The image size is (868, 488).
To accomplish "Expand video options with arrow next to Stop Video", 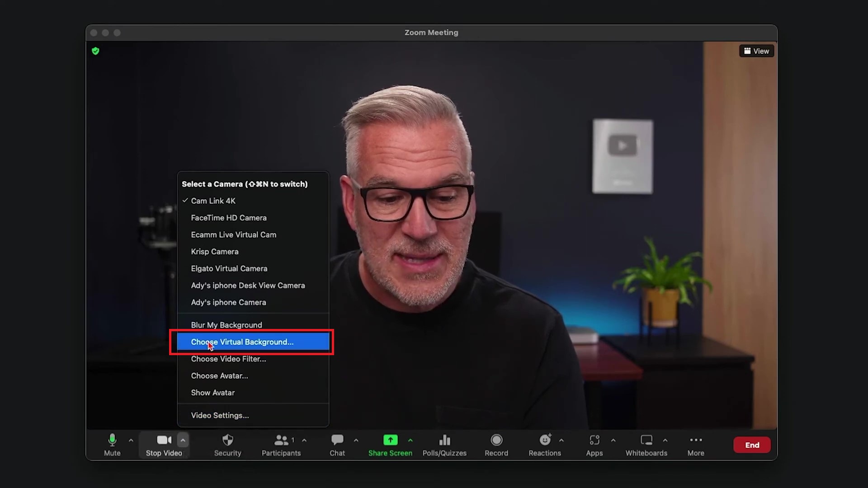I will click(x=183, y=440).
